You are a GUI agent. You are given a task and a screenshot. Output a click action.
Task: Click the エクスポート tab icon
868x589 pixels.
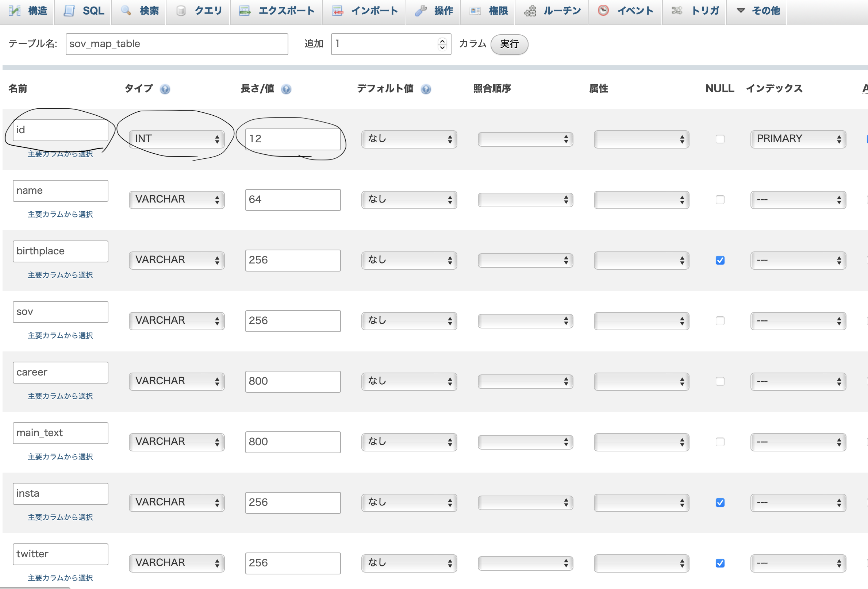[245, 11]
